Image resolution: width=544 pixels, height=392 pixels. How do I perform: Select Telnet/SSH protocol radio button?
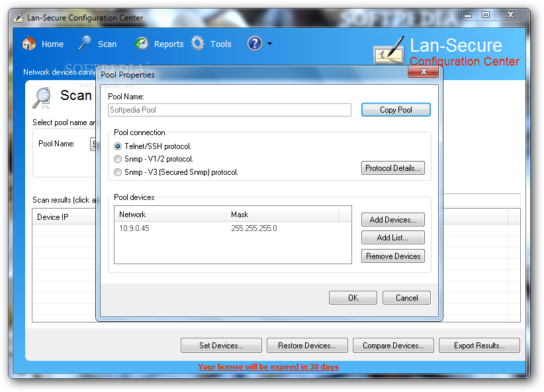tap(118, 146)
